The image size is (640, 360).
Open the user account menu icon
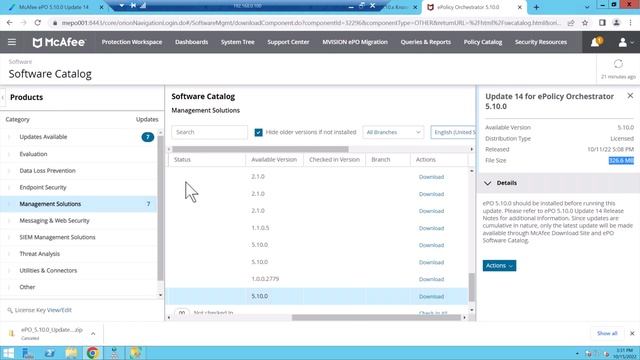click(x=622, y=42)
